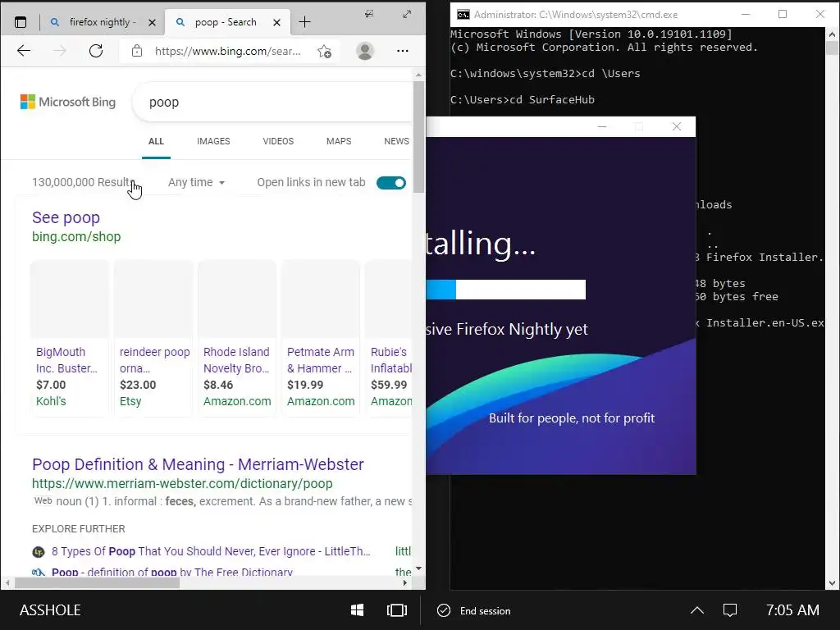Viewport: 840px width, 630px height.
Task: Go back in the Edge browser
Action: coord(24,51)
